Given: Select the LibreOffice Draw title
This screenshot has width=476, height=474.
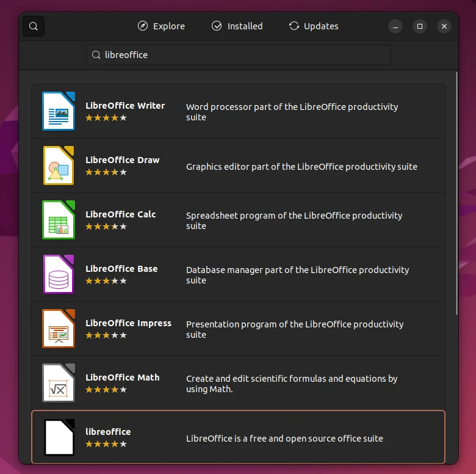Looking at the screenshot, I should [122, 160].
